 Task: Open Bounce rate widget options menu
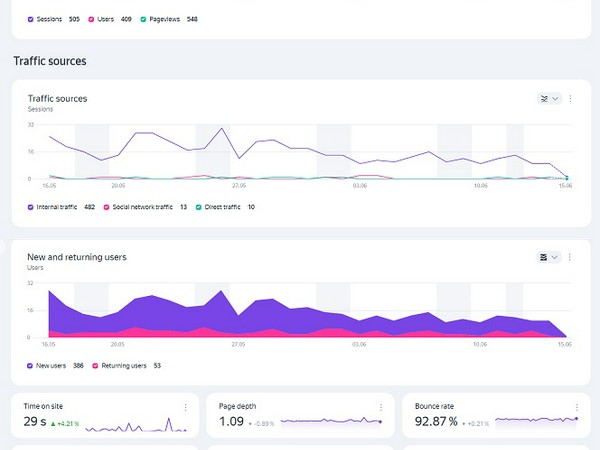point(576,407)
